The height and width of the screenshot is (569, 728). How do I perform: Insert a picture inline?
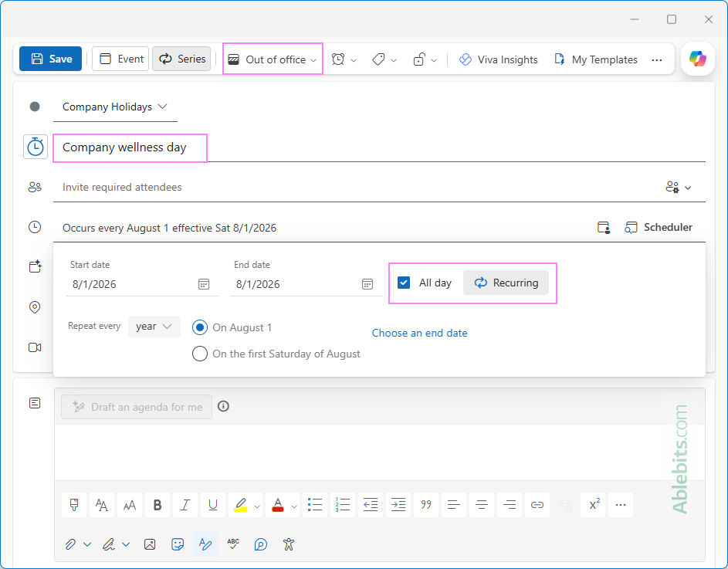[x=150, y=544]
